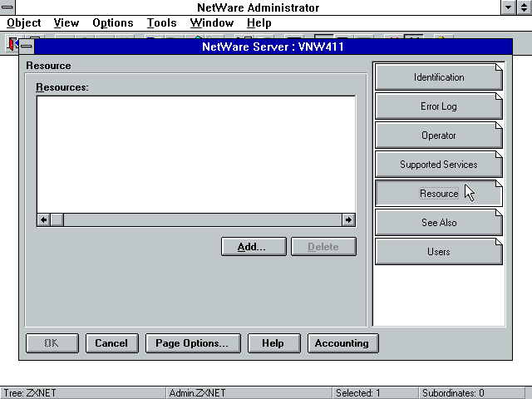Open the Help menu
532x399 pixels.
tap(259, 23)
